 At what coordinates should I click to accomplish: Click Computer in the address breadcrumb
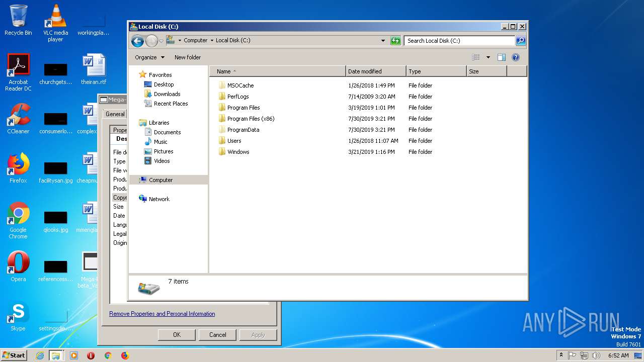click(x=195, y=40)
